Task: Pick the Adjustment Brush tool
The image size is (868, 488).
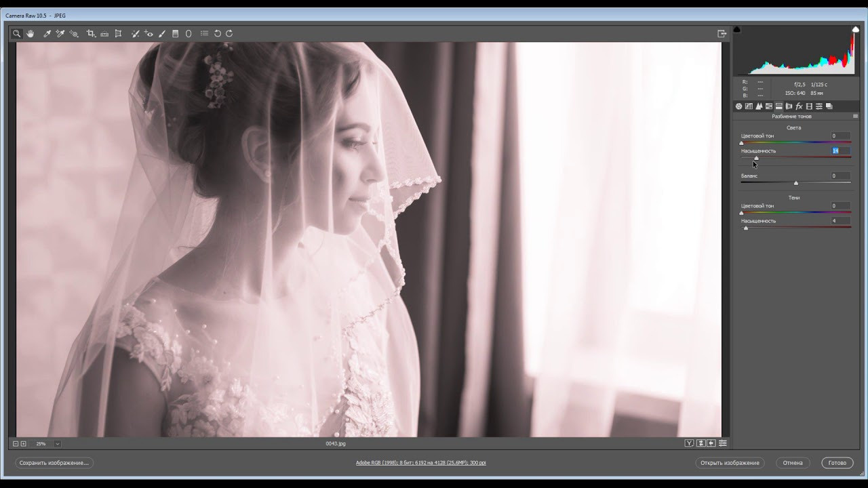Action: pyautogui.click(x=162, y=33)
